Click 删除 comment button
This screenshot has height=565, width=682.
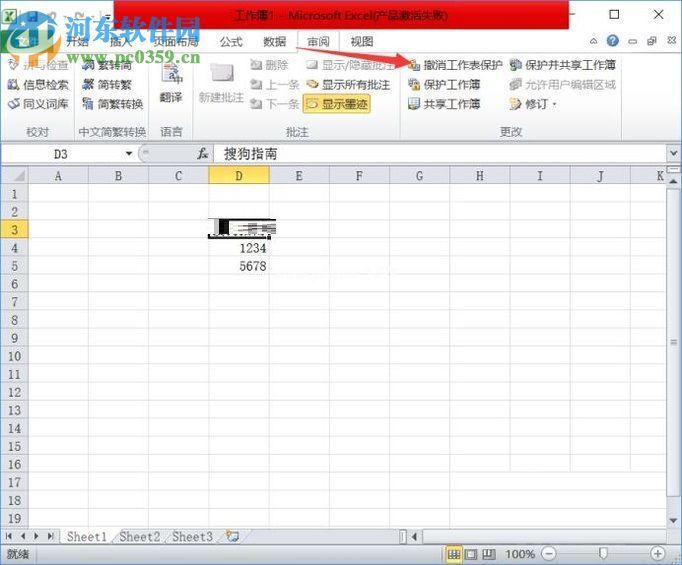click(x=269, y=65)
